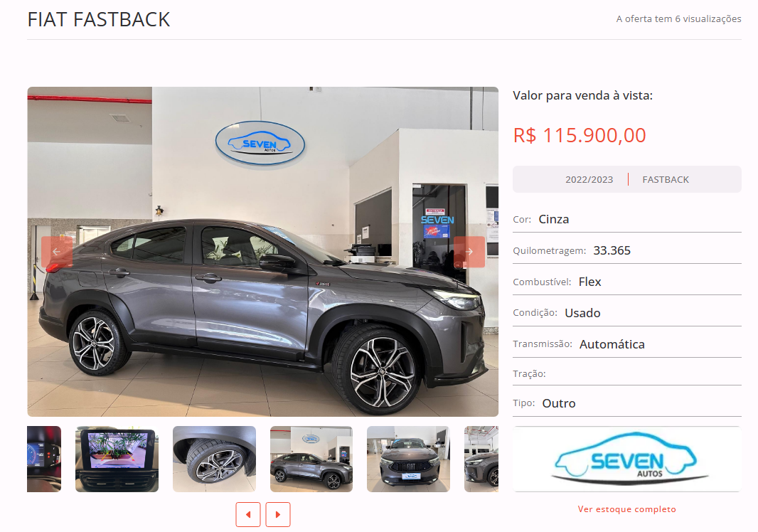
Task: Click the FIAT FASTBACK page title
Action: [99, 20]
